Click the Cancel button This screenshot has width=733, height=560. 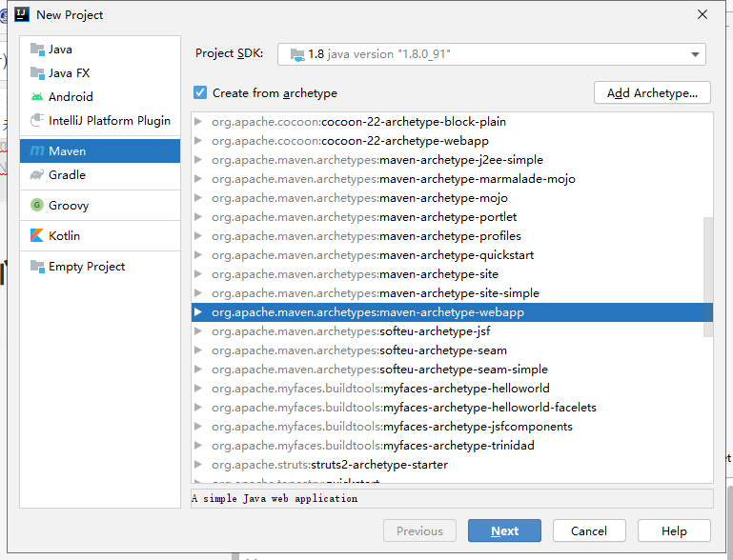coord(588,531)
